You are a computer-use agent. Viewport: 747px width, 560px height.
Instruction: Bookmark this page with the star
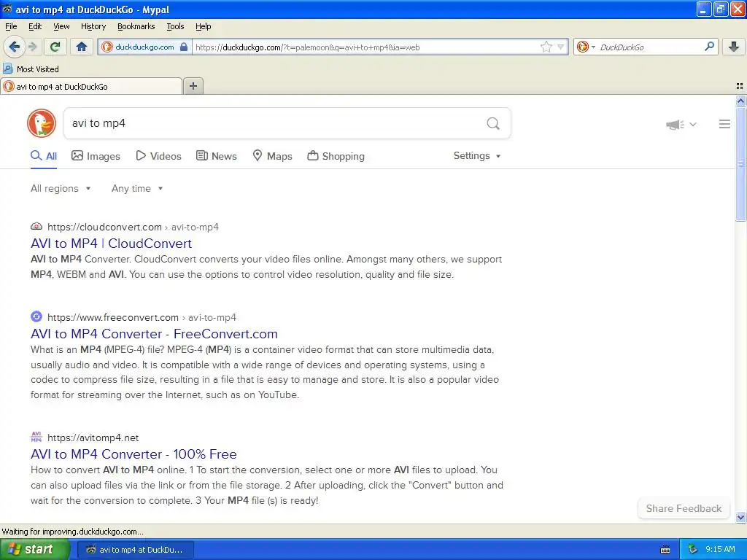click(546, 47)
